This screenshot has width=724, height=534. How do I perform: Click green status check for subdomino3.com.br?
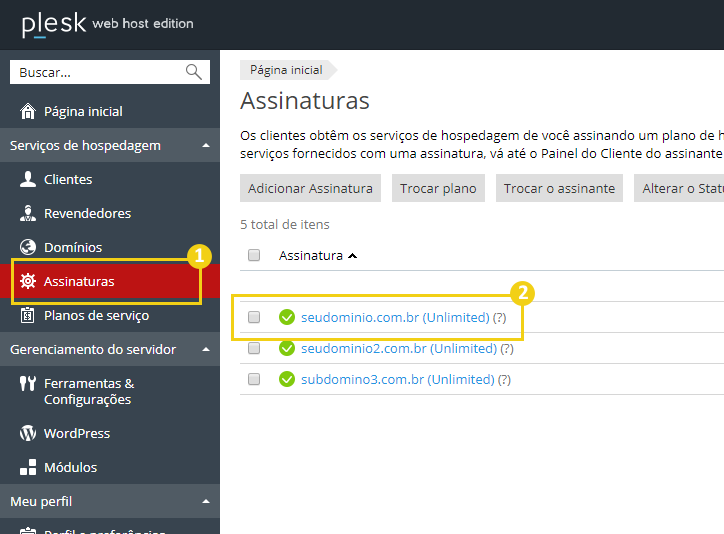[x=287, y=379]
